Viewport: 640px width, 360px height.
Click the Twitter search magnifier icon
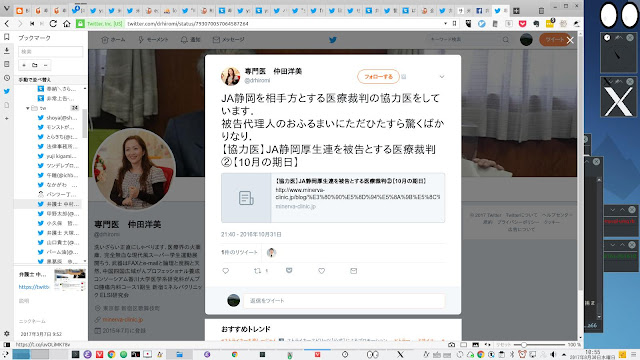pyautogui.click(x=506, y=40)
